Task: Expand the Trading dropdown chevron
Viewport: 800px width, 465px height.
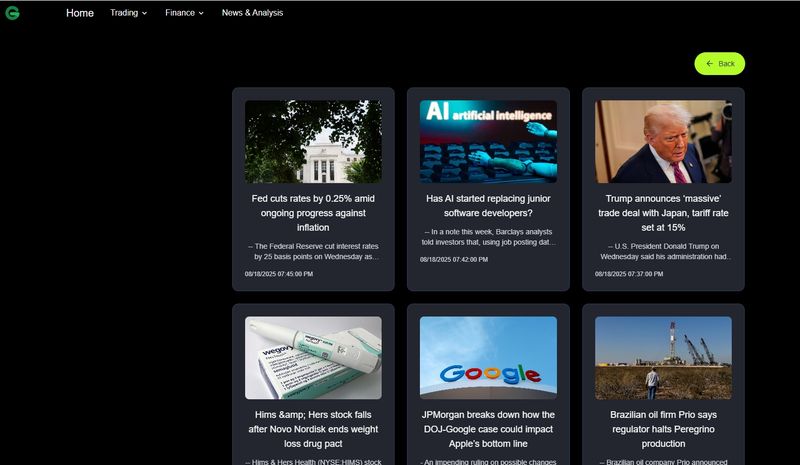Action: click(x=144, y=13)
